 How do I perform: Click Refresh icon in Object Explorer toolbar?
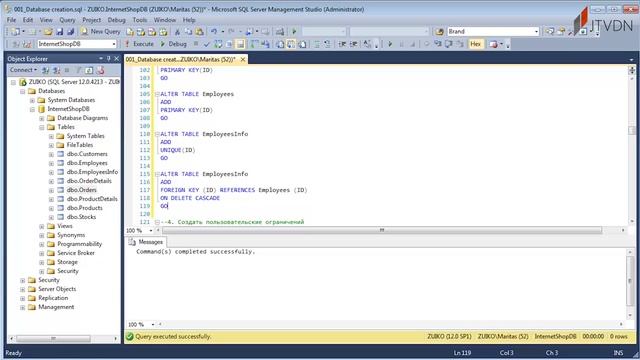(89, 70)
